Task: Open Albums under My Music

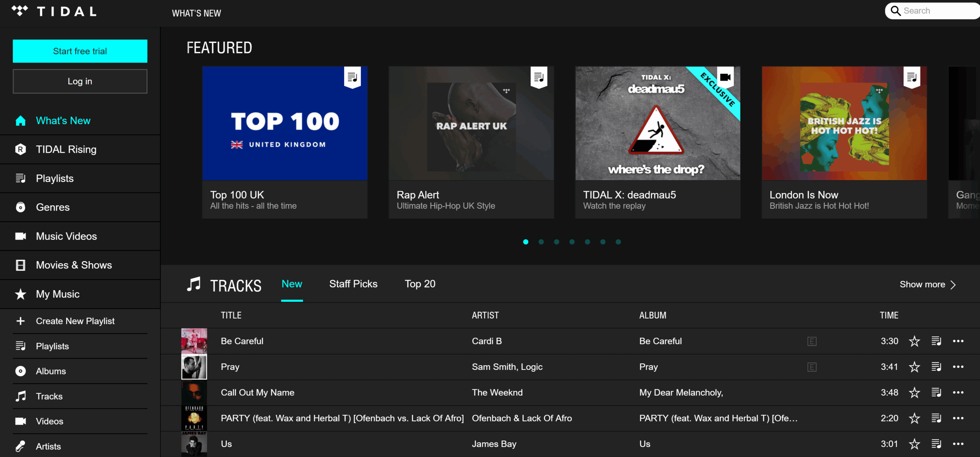Action: tap(80, 371)
